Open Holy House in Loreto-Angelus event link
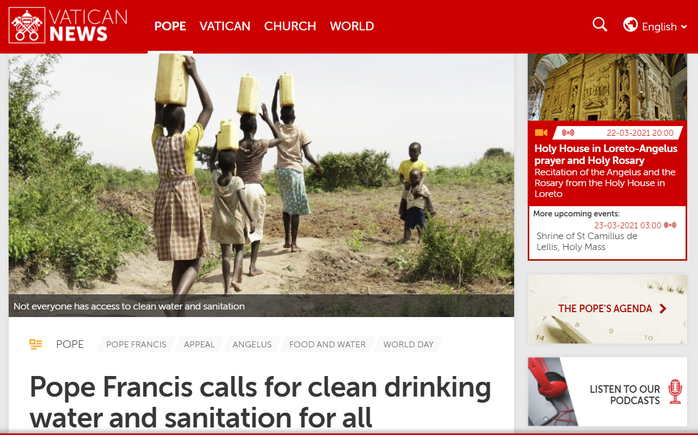 click(606, 154)
